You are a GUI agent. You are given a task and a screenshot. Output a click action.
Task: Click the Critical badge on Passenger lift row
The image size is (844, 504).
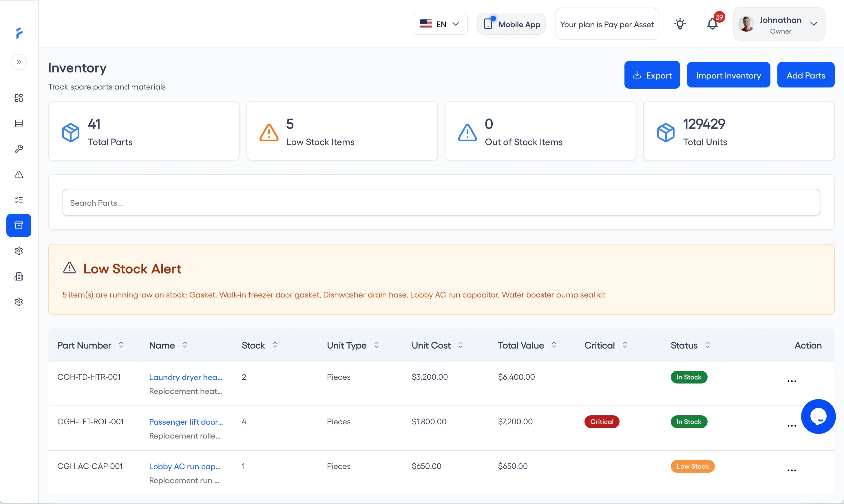[x=602, y=422]
